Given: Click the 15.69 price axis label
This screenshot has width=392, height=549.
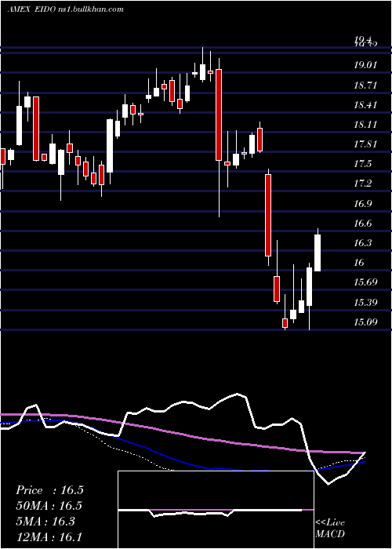Looking at the screenshot, I should pyautogui.click(x=366, y=282).
